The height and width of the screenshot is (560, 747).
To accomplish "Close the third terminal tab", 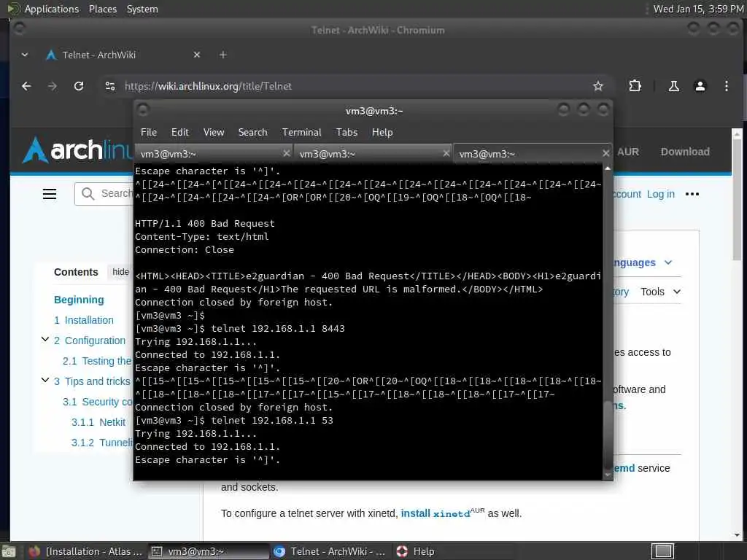I will pos(605,153).
